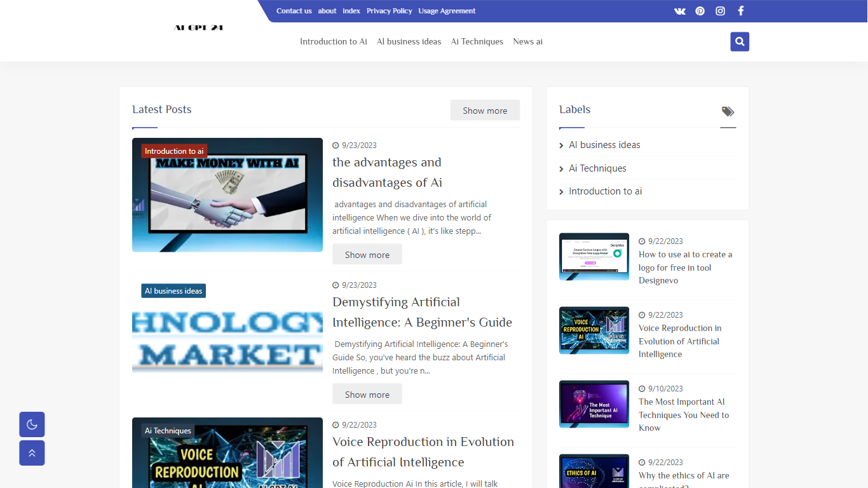This screenshot has height=488, width=868.
Task: Open Introduction to ai label in sidebar
Action: 605,191
